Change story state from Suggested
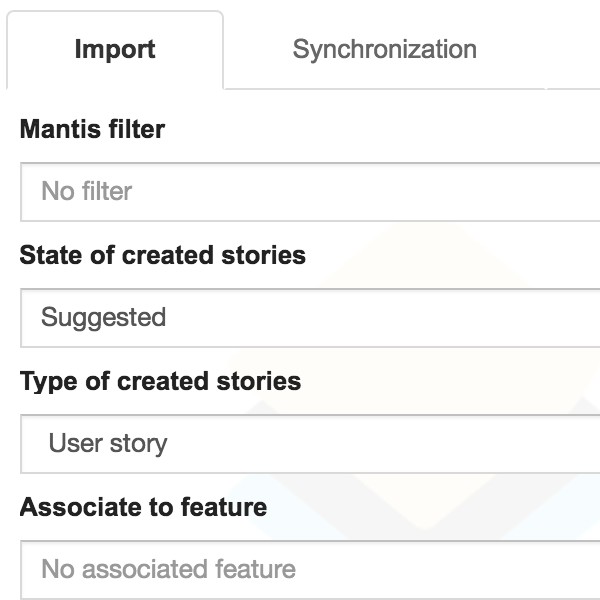Image resolution: width=600 pixels, height=600 pixels. click(310, 318)
